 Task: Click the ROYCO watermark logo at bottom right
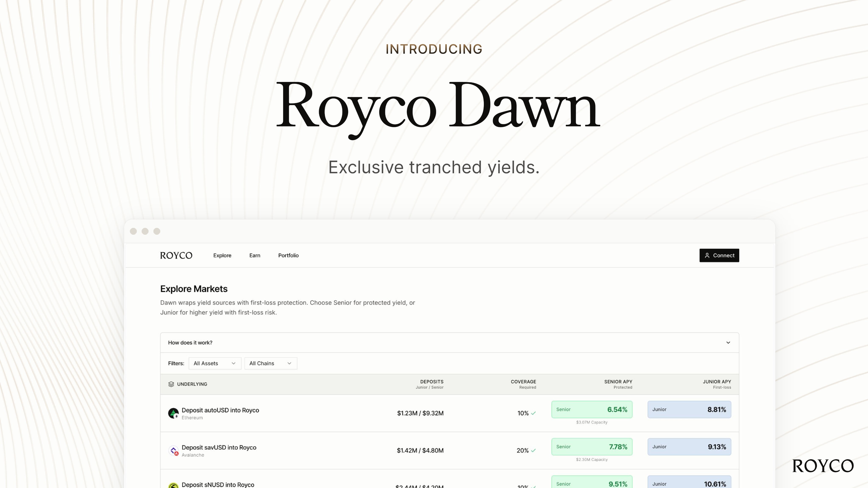coord(823,466)
